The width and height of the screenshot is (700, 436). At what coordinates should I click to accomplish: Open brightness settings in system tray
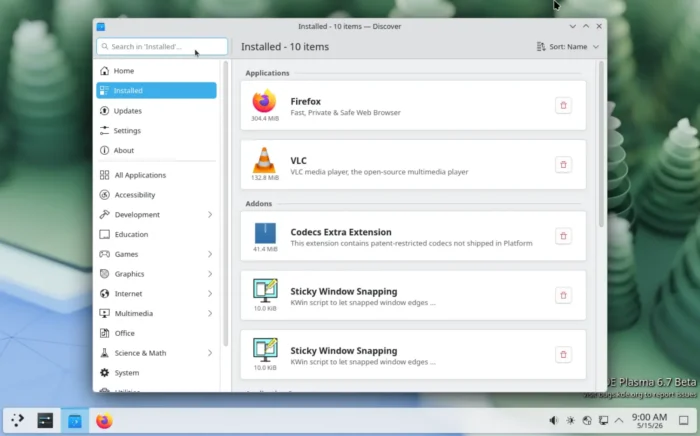coord(570,420)
